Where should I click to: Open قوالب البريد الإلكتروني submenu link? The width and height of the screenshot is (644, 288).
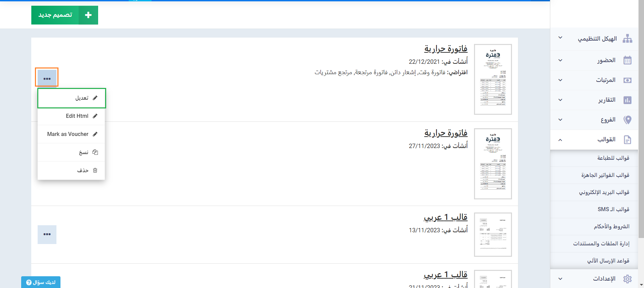click(604, 192)
